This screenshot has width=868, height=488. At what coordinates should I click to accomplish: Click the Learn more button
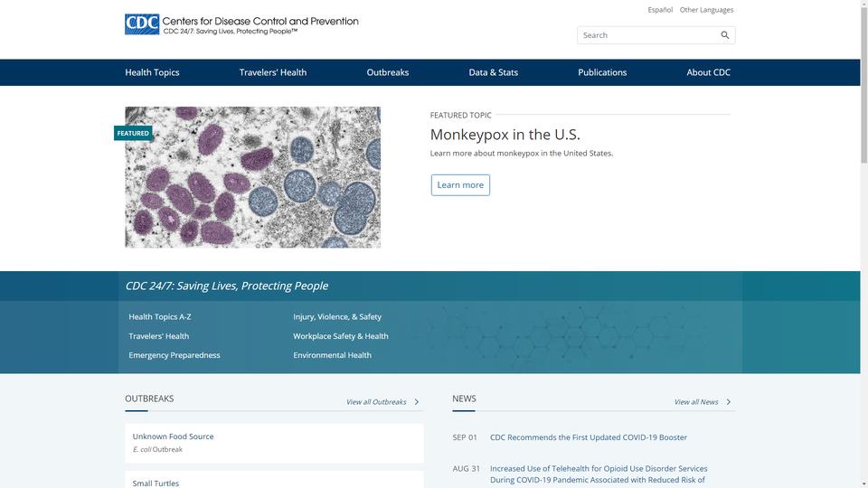[460, 184]
